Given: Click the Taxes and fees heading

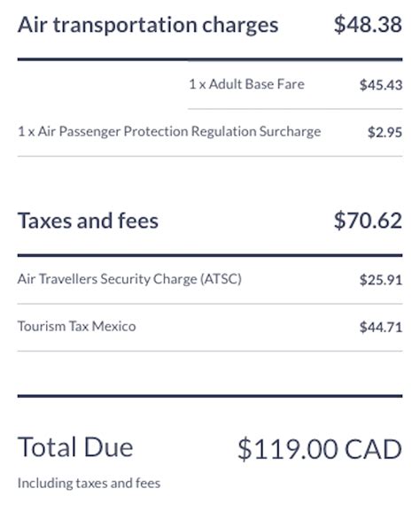Looking at the screenshot, I should pyautogui.click(x=89, y=221).
